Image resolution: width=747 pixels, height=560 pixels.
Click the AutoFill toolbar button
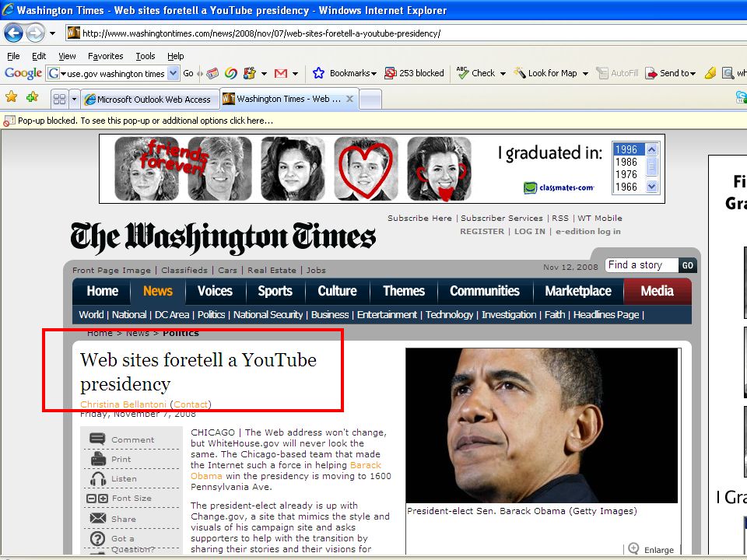coord(617,73)
